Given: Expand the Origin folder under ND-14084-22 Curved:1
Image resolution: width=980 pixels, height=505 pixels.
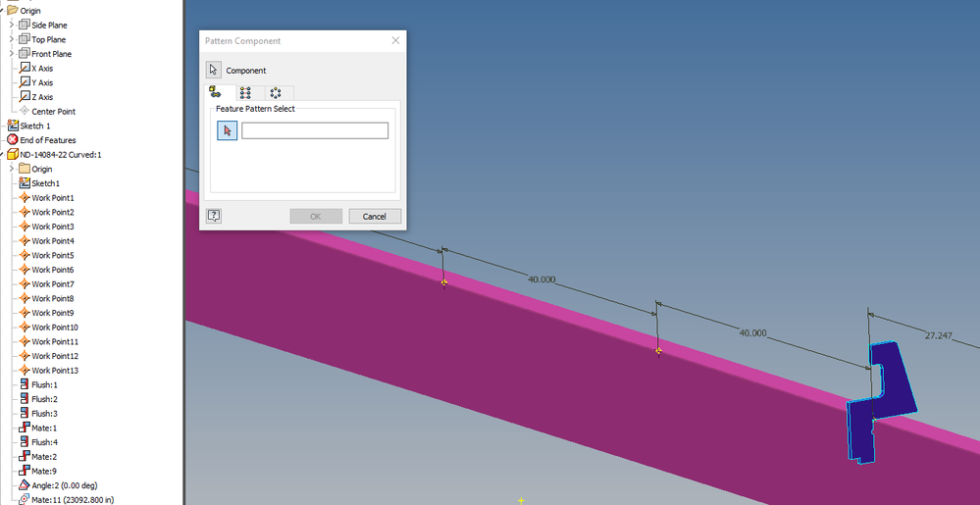Looking at the screenshot, I should pos(12,169).
